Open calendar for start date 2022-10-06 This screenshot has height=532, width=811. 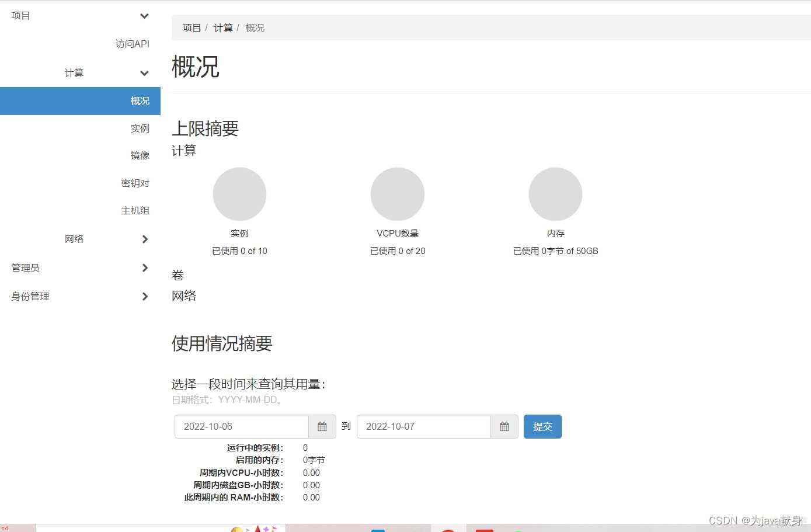pyautogui.click(x=322, y=426)
